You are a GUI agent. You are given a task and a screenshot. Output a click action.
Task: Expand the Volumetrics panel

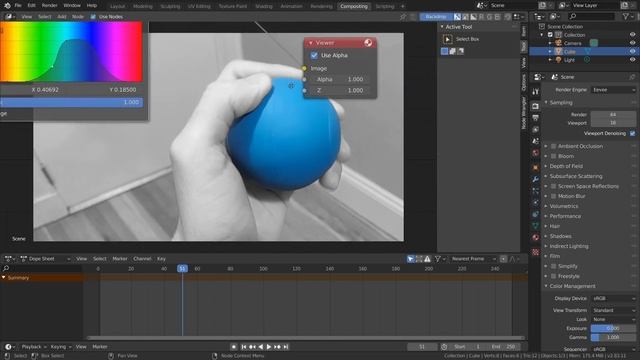pos(546,206)
